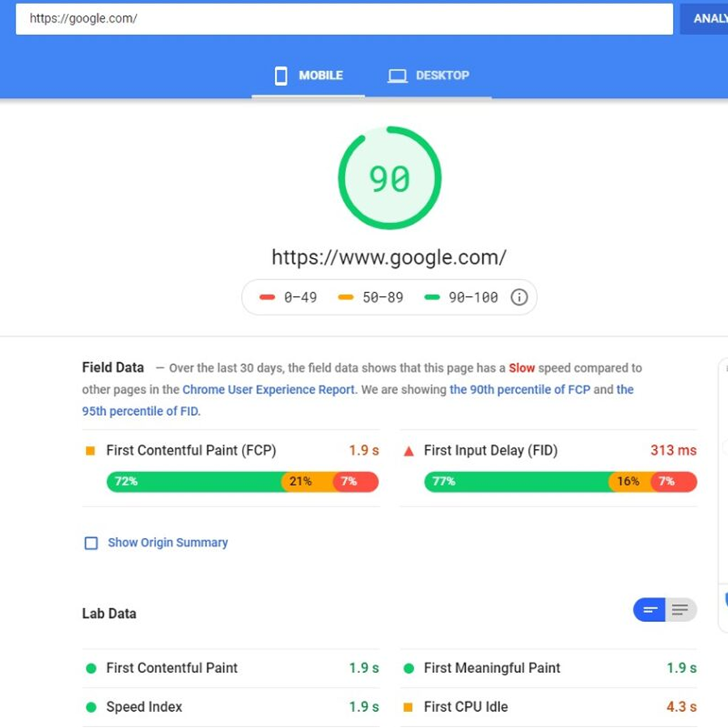The image size is (728, 728).
Task: Click the FCP distribution bar green segment
Action: 194,481
